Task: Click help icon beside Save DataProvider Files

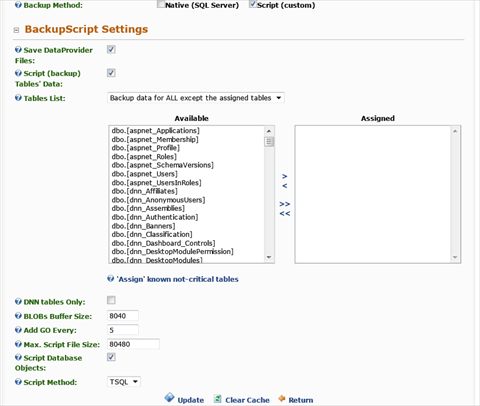Action: [x=18, y=50]
